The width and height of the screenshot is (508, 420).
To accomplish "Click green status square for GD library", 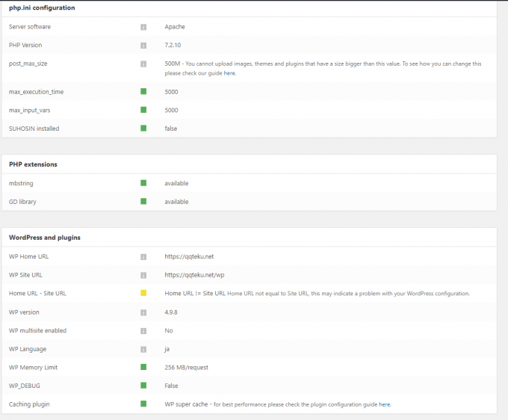I will point(143,201).
